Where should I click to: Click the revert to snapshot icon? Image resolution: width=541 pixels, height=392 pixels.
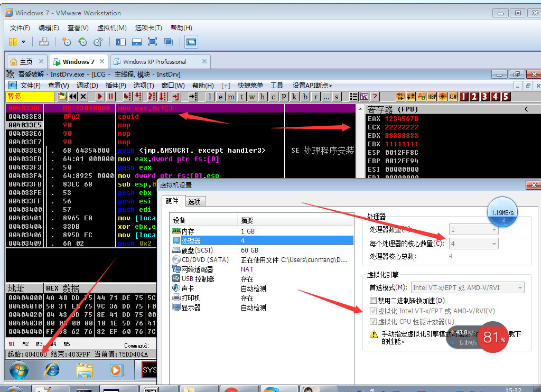tap(82, 42)
